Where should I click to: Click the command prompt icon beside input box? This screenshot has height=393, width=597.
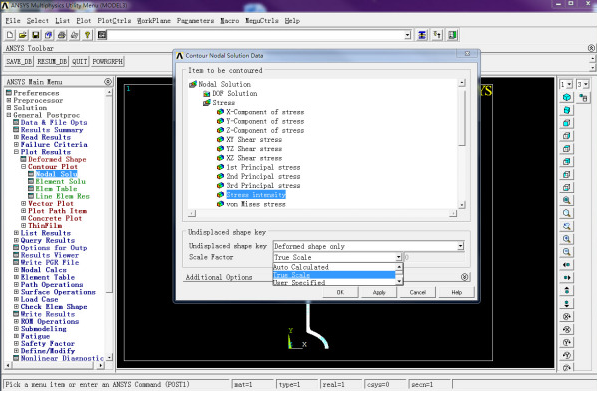[x=102, y=35]
